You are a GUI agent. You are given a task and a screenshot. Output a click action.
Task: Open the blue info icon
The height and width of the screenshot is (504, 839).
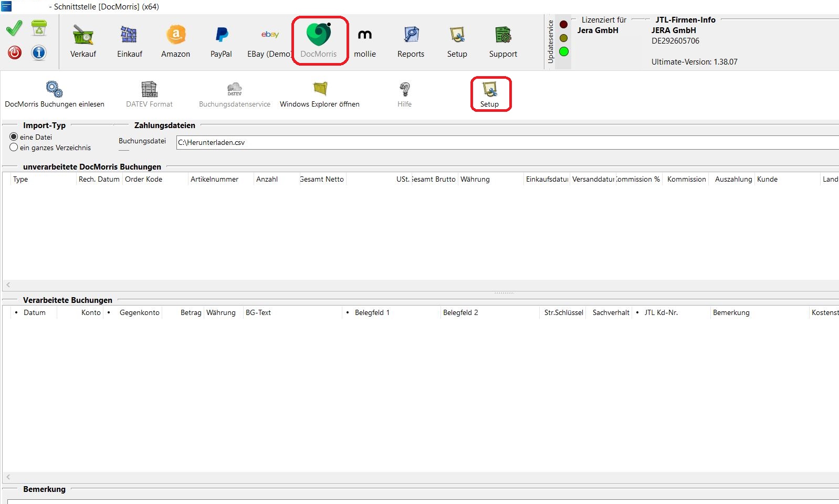coord(39,52)
